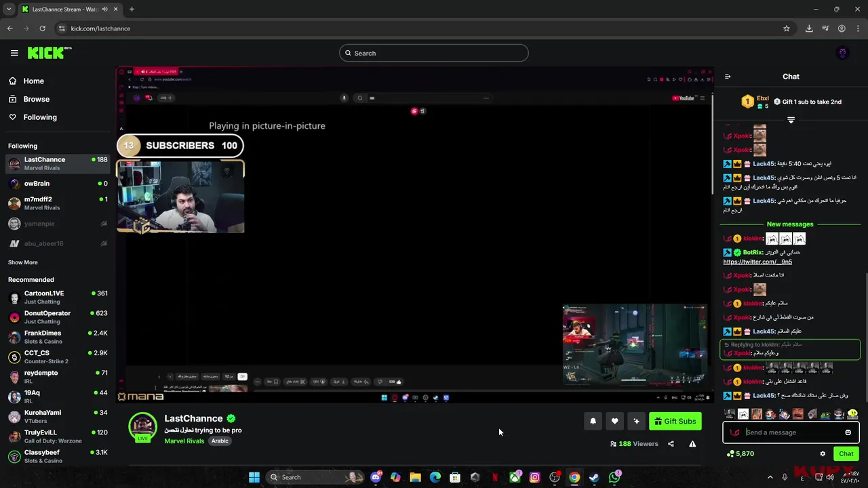Click the Gift Subs button

coord(675,422)
